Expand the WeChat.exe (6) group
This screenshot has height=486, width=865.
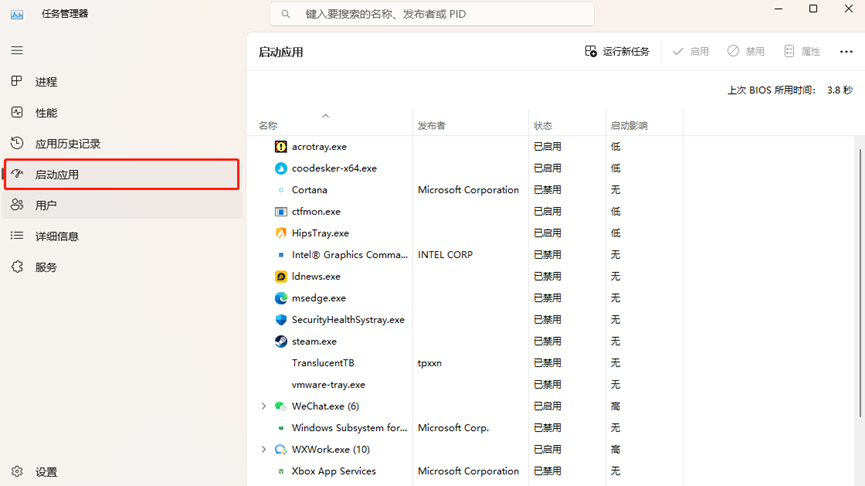[x=264, y=406]
